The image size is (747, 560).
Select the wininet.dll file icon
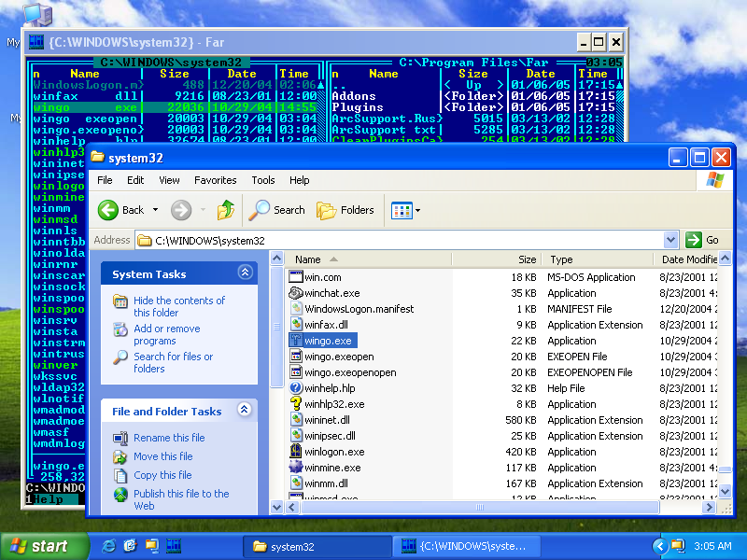click(x=296, y=419)
